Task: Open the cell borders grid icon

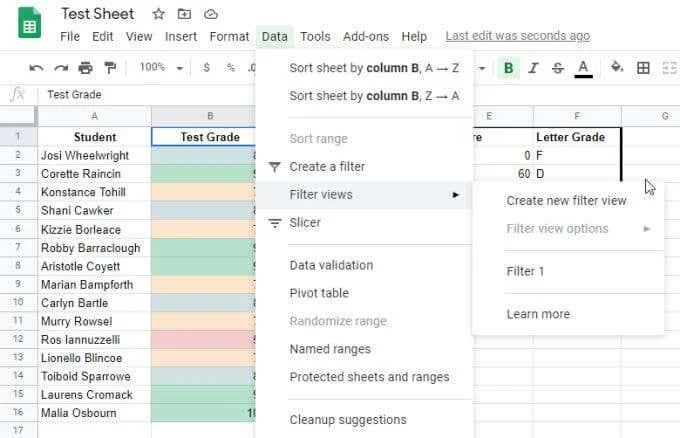Action: coord(643,68)
